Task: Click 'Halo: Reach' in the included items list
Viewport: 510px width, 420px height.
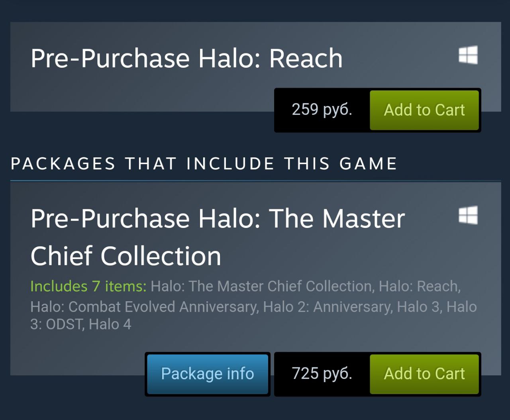Action: 419,287
